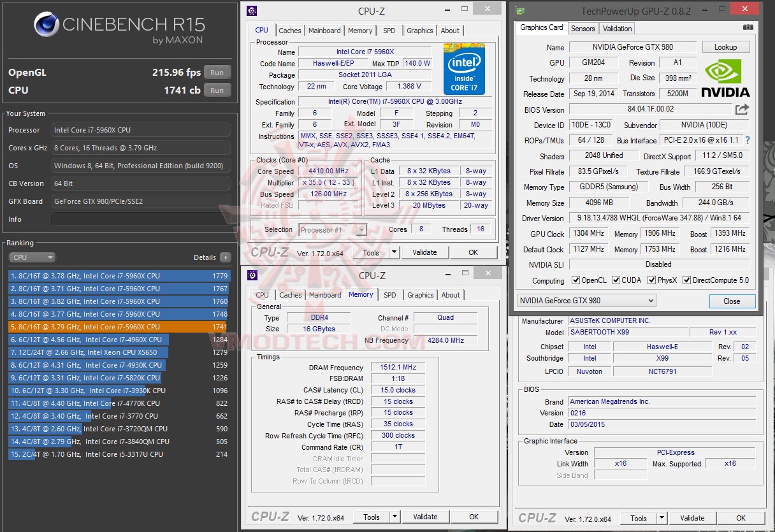Click the Intel Core i7 logo in CPU-Z
This screenshot has height=532, width=775.
coord(465,69)
